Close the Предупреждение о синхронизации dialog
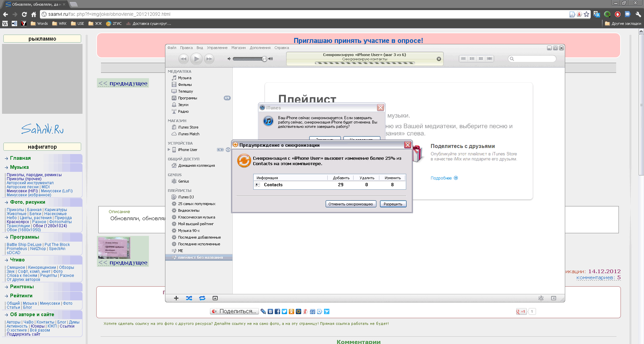Viewport: 644px width, 344px height. (x=408, y=145)
